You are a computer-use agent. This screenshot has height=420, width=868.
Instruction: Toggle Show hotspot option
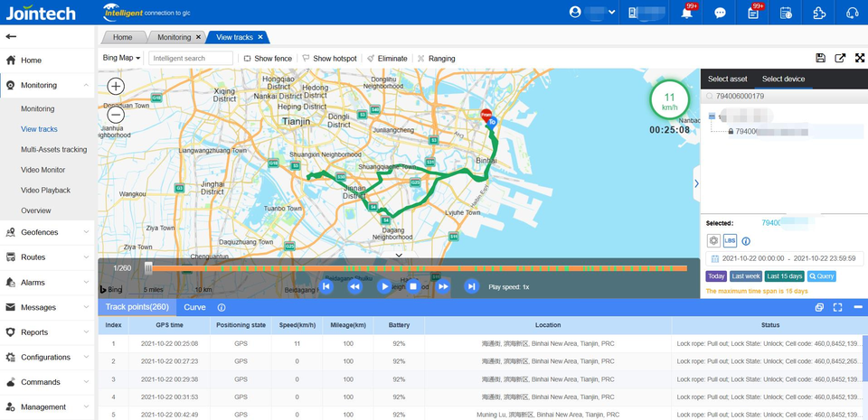pos(329,58)
